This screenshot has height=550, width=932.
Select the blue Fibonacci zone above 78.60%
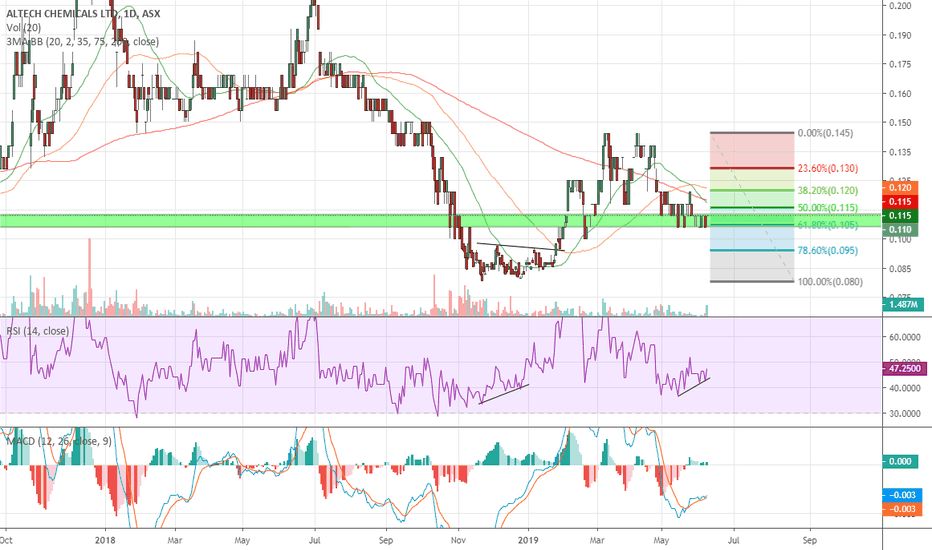752,238
